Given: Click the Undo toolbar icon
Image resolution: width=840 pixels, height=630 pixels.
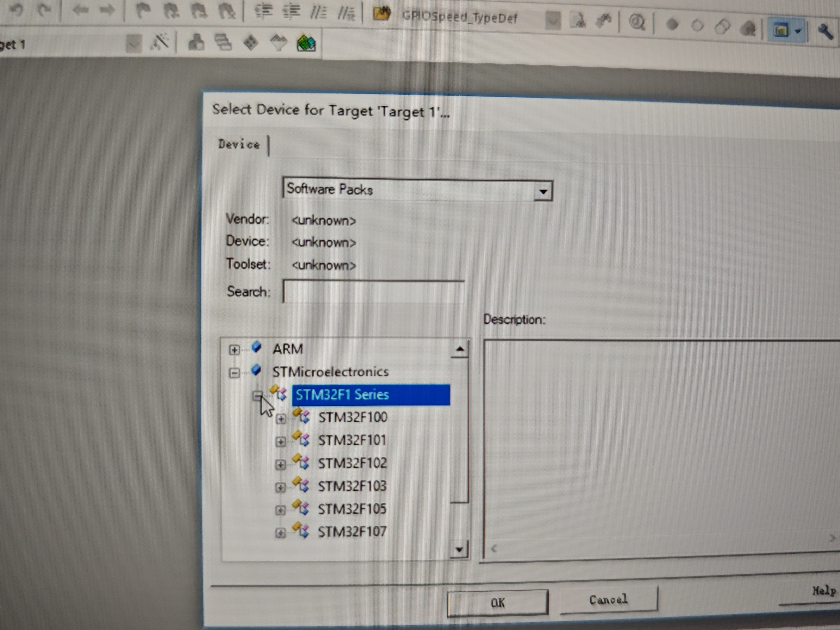Looking at the screenshot, I should pyautogui.click(x=16, y=9).
